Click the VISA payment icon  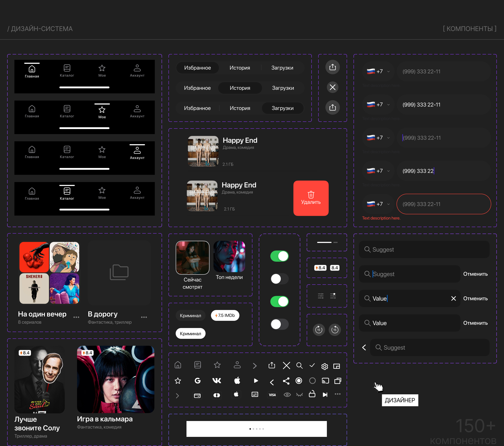(x=272, y=395)
